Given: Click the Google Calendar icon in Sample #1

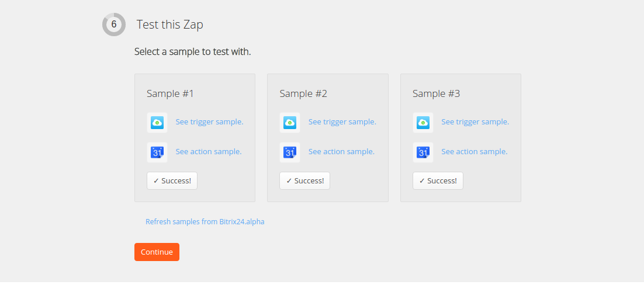Looking at the screenshot, I should (x=157, y=152).
